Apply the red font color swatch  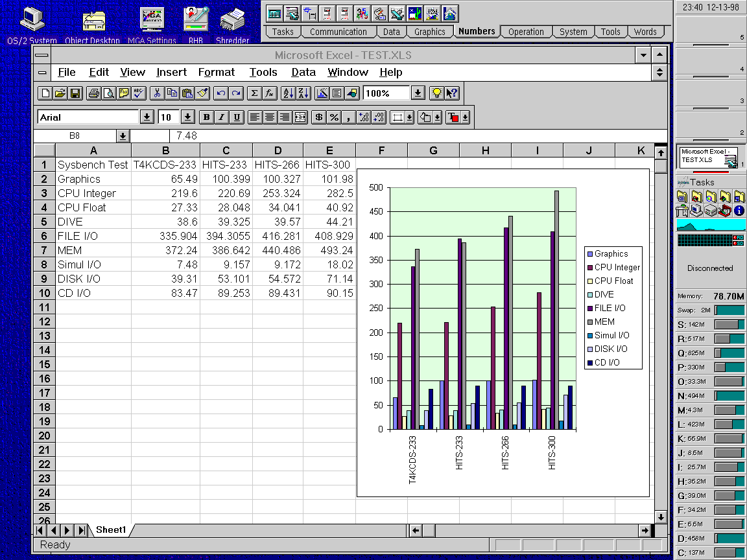(453, 117)
